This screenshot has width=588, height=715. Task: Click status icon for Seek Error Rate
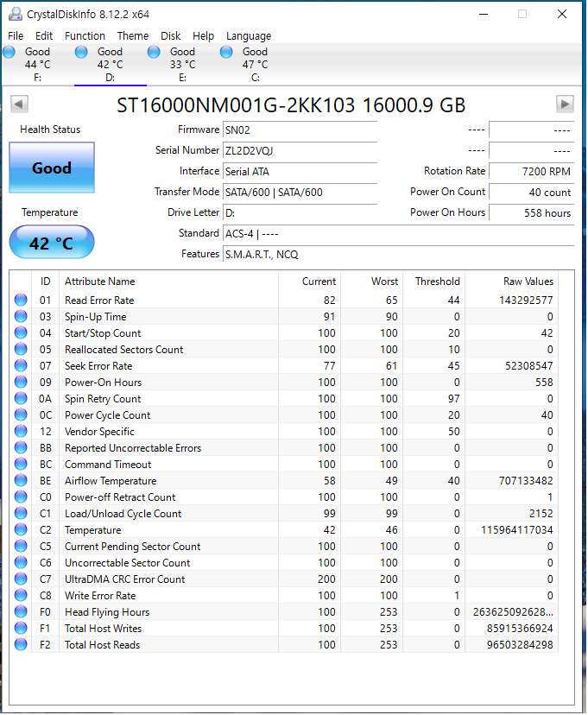pyautogui.click(x=21, y=366)
